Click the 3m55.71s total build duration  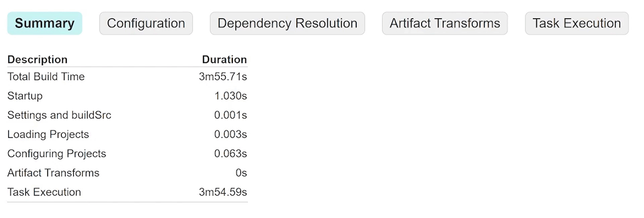(223, 77)
